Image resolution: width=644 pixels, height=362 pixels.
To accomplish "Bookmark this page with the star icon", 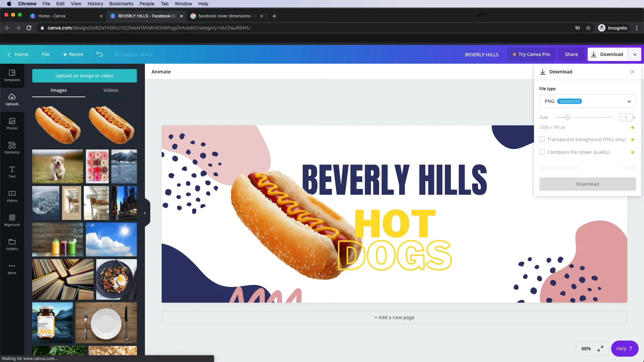I will [x=588, y=28].
